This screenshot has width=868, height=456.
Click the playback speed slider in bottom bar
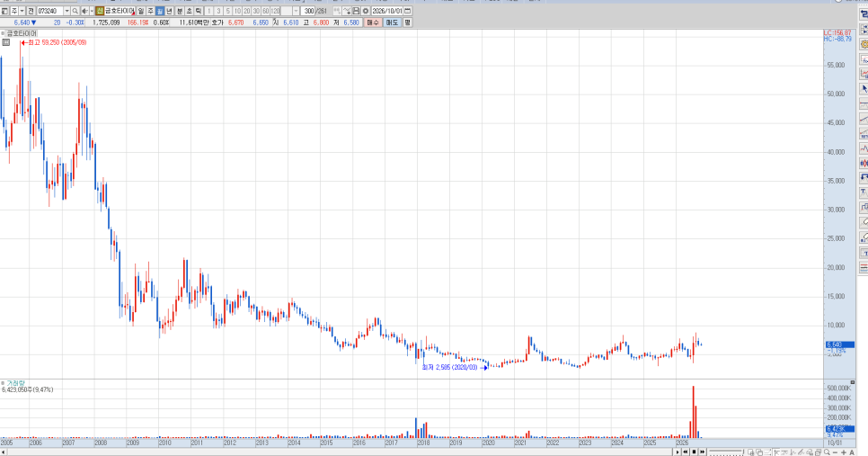click(727, 452)
